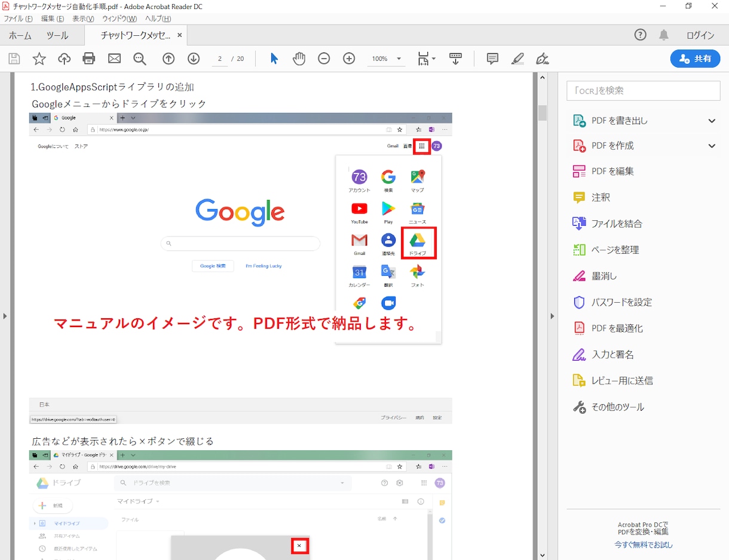Open the ファイル(F) menu
The height and width of the screenshot is (560, 729).
tap(19, 19)
